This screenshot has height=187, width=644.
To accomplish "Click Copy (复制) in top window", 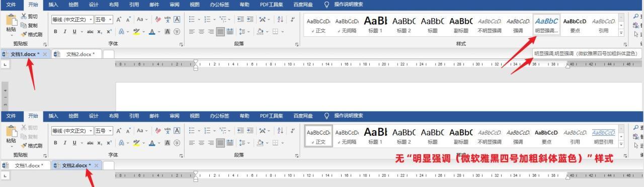I will coord(29,25).
